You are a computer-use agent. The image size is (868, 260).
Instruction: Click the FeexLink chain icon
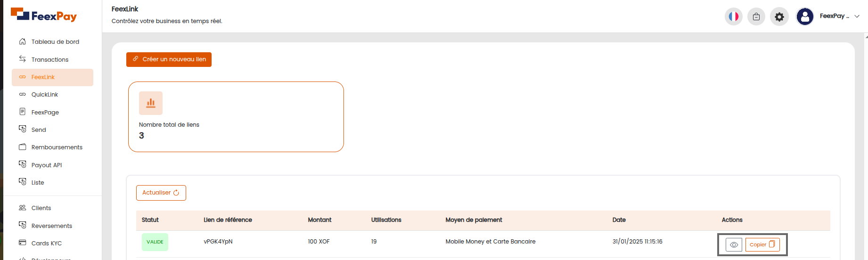[22, 77]
